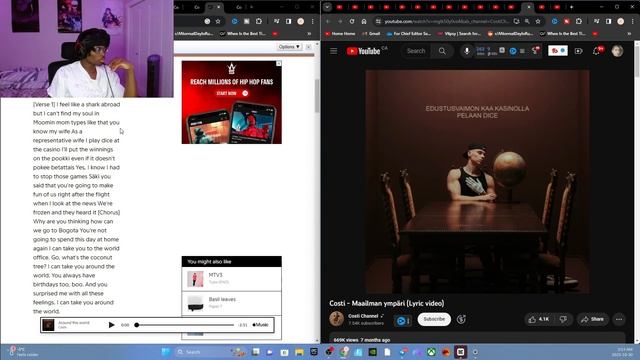Open tab search dropdown in YouTube window
The width and height of the screenshot is (640, 360).
[x=327, y=7]
